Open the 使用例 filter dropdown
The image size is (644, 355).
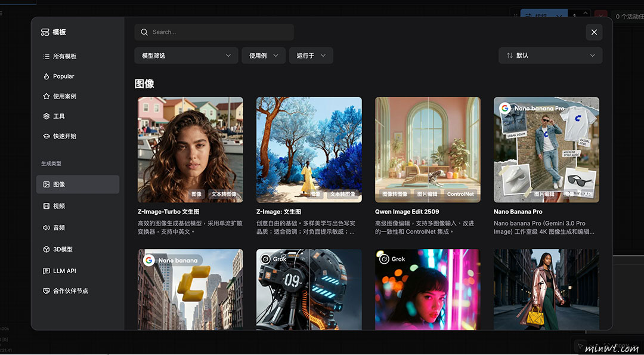(x=264, y=55)
